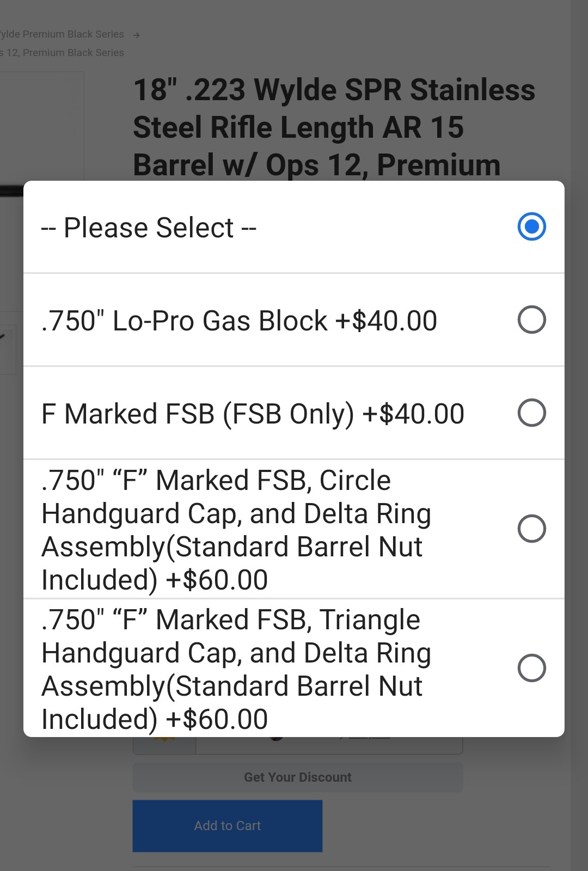The height and width of the screenshot is (871, 588).
Task: Click the small product thumbnail at the left edge
Action: (x=7, y=348)
